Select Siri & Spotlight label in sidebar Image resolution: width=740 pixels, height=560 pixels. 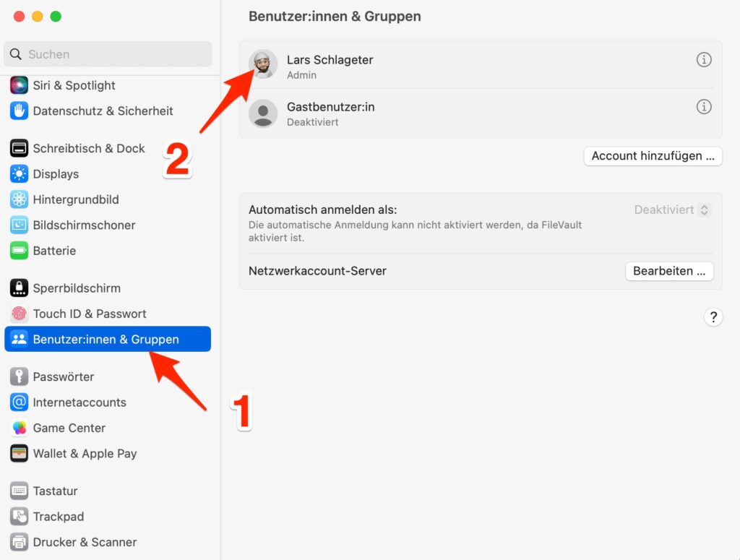(74, 85)
